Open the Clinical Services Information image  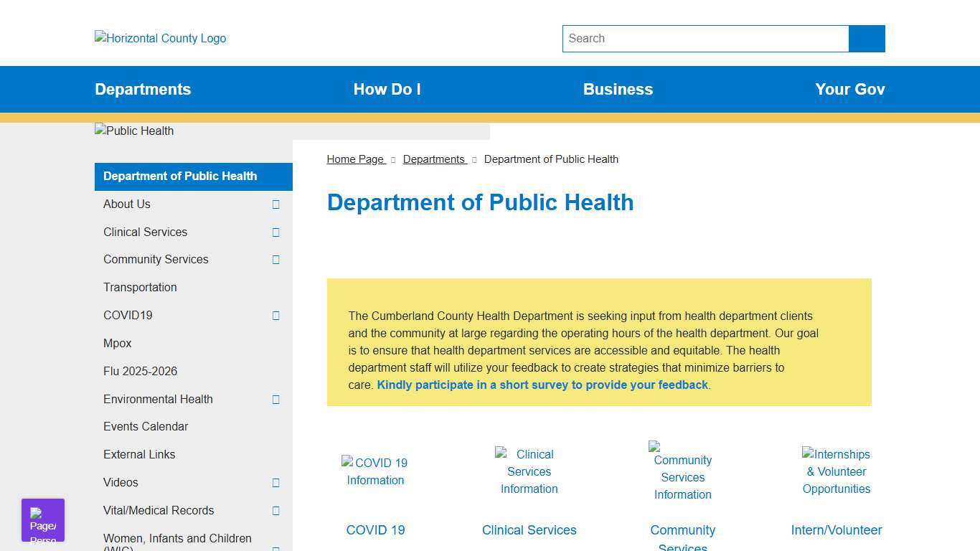click(x=529, y=471)
